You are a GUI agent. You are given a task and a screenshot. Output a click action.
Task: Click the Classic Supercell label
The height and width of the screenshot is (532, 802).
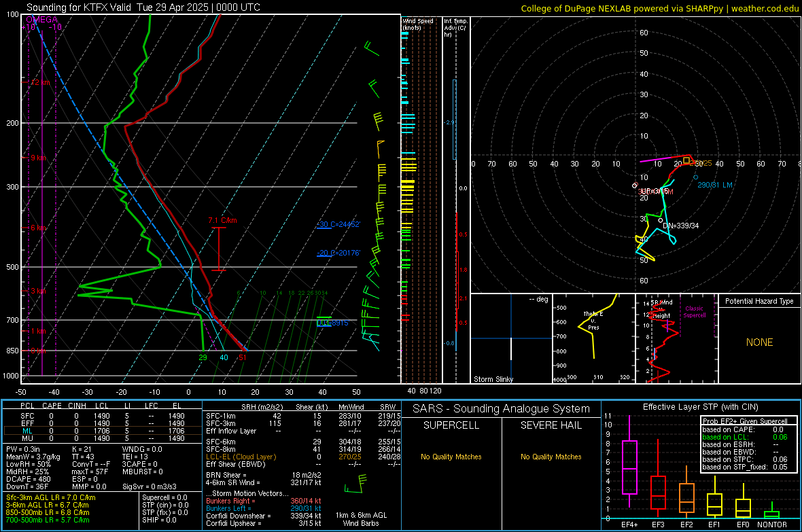(x=694, y=312)
